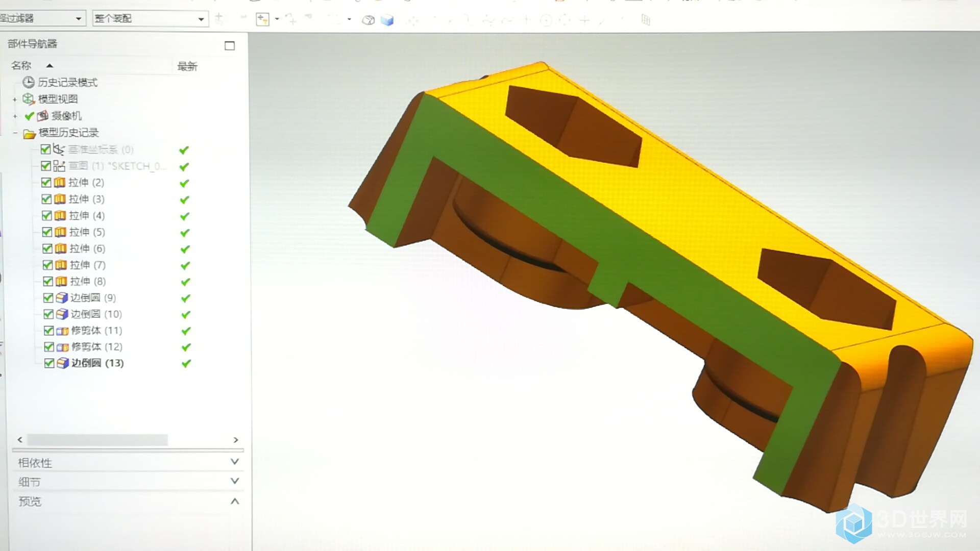Viewport: 980px width, 551px height.
Task: Toggle the 拉伸 (8) checkbox
Action: point(48,281)
